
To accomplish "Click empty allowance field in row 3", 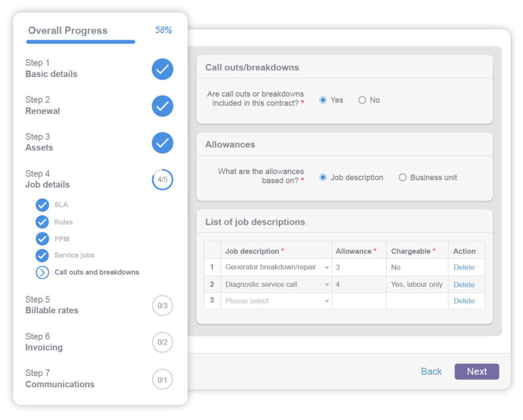I will [359, 301].
